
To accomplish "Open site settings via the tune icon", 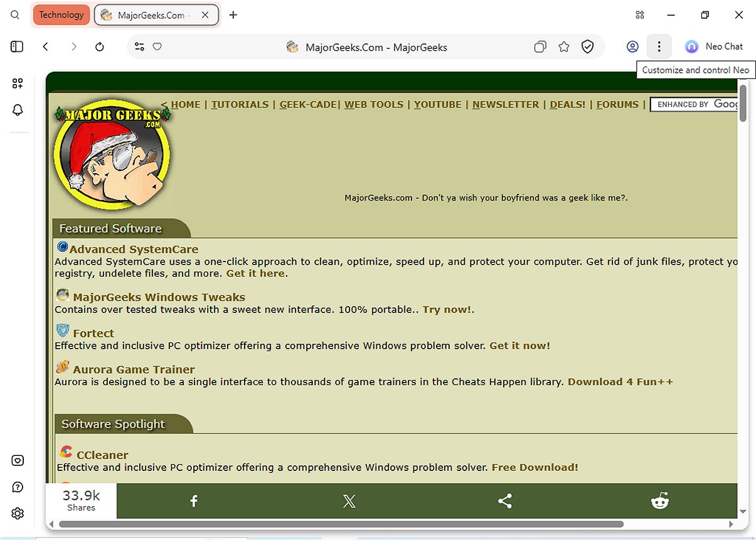I will (x=139, y=46).
